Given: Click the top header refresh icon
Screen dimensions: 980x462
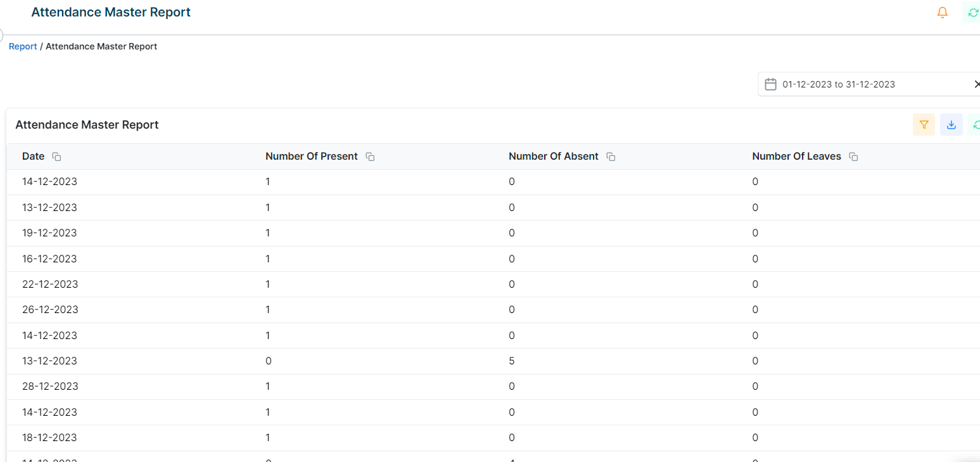Looking at the screenshot, I should pos(973,13).
